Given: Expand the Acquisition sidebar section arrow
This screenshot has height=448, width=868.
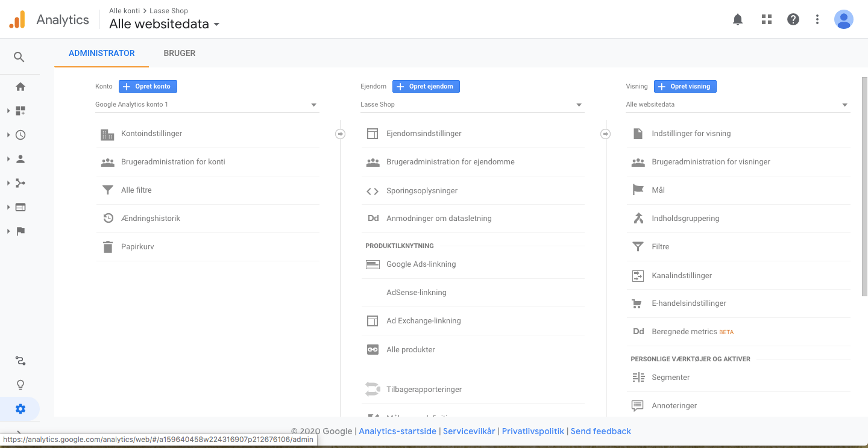Looking at the screenshot, I should (x=8, y=183).
